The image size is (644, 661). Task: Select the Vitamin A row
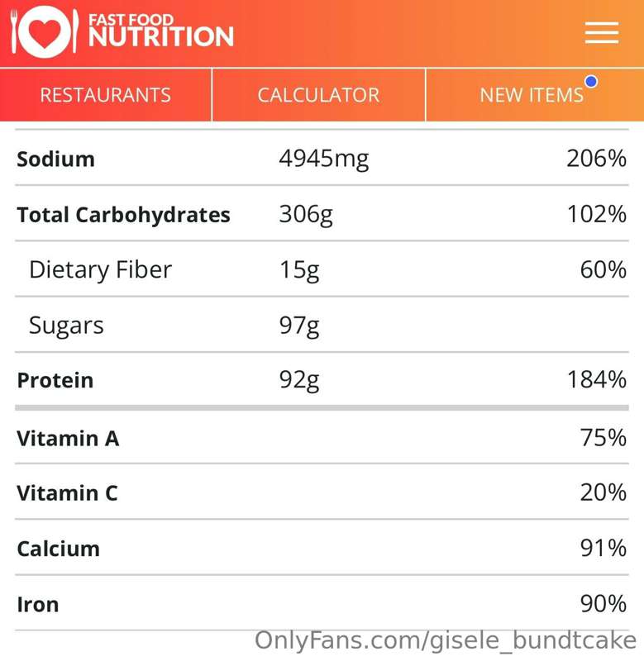[x=322, y=438]
